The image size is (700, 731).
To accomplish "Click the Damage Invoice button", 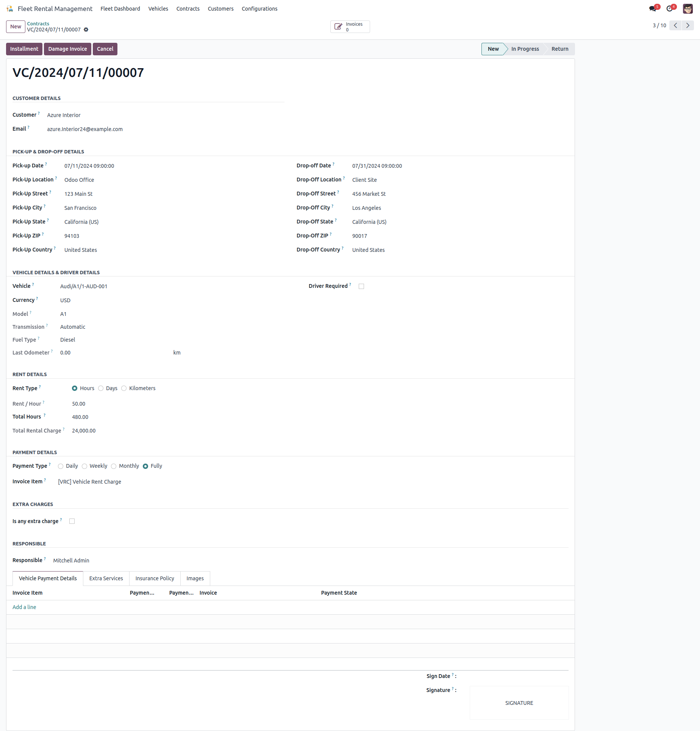I will tap(67, 49).
